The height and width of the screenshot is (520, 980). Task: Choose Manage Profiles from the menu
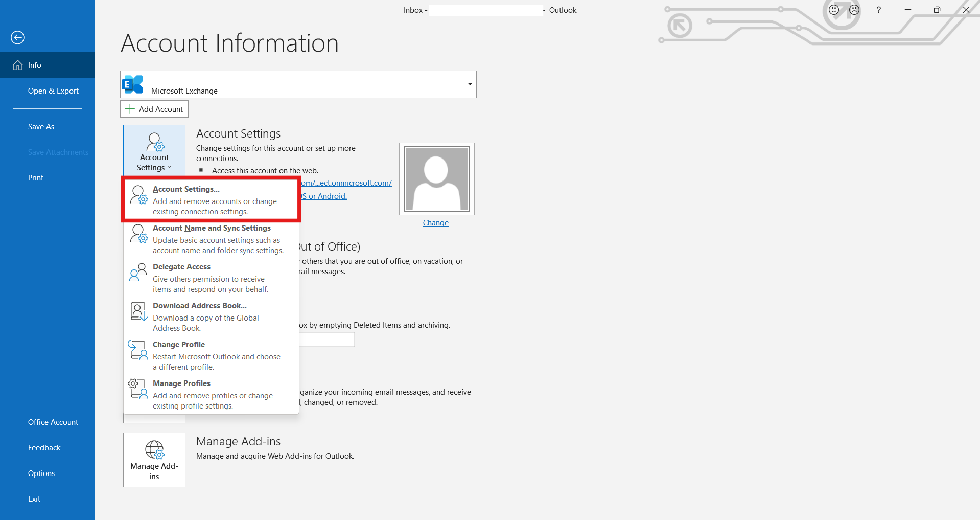click(x=211, y=394)
